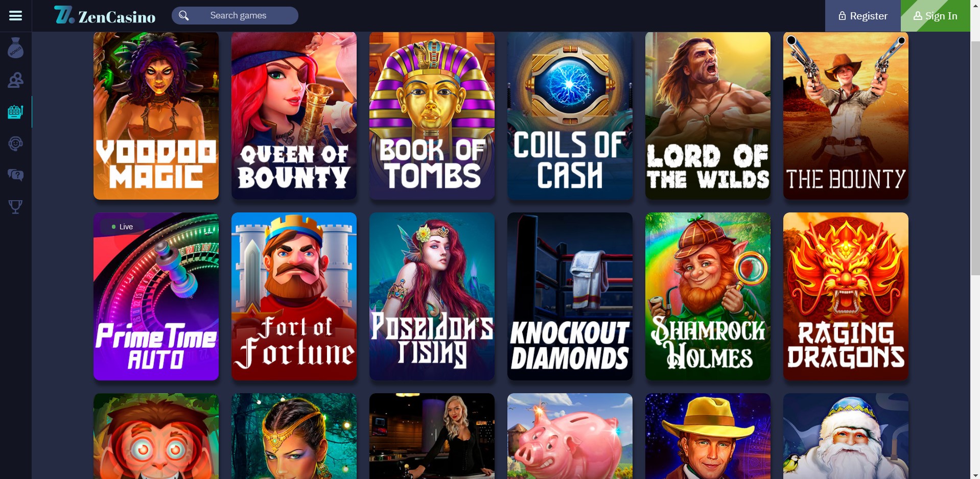Click the magnifying glass search icon
The image size is (980, 479).
click(184, 16)
